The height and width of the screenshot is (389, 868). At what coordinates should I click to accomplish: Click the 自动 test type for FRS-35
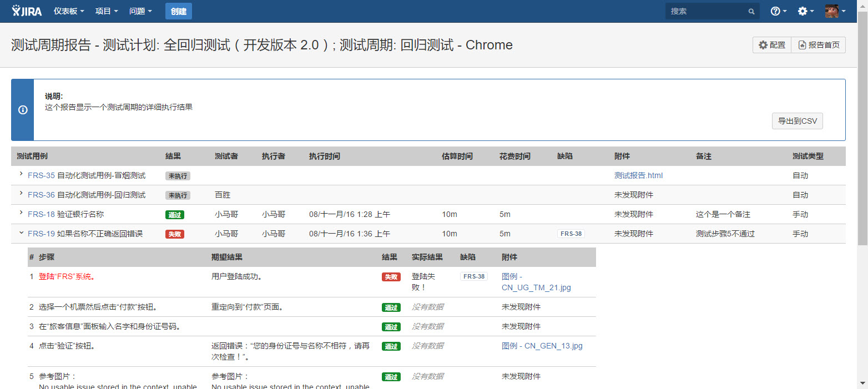pos(800,175)
